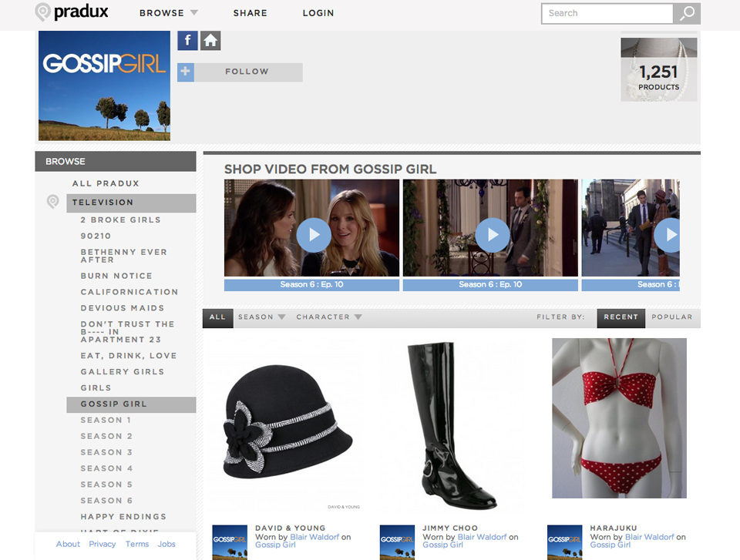
Task: Select Season 6 under Gossip Girl
Action: pos(106,500)
